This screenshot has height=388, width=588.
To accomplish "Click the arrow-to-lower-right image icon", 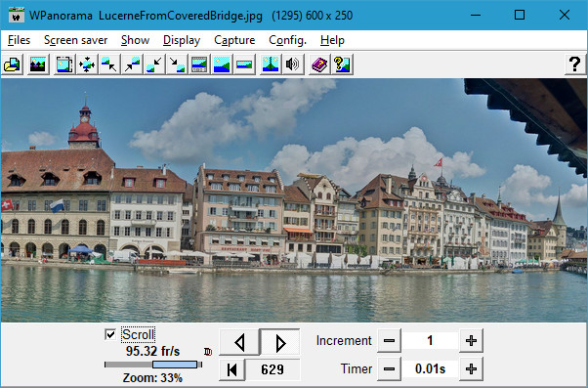I will click(x=177, y=65).
